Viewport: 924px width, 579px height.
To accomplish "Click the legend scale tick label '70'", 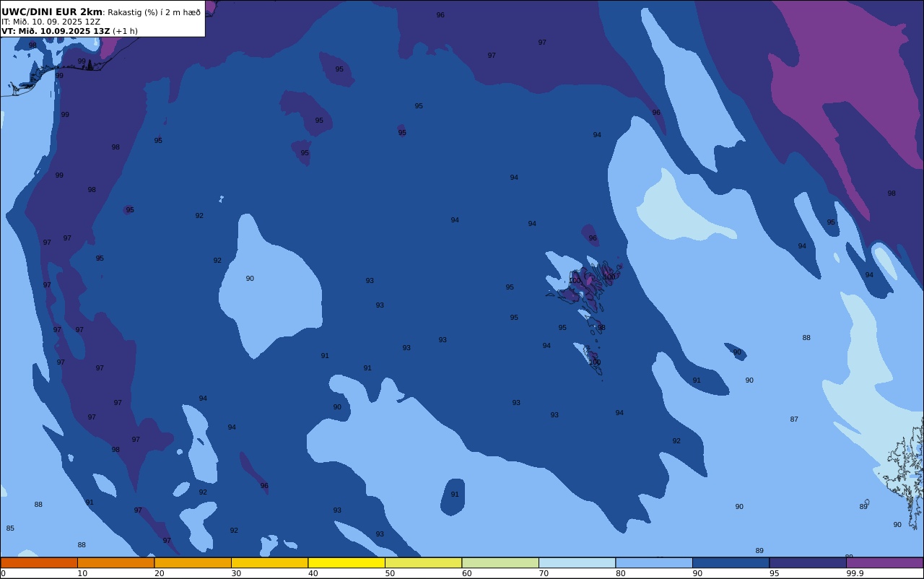I will (544, 573).
